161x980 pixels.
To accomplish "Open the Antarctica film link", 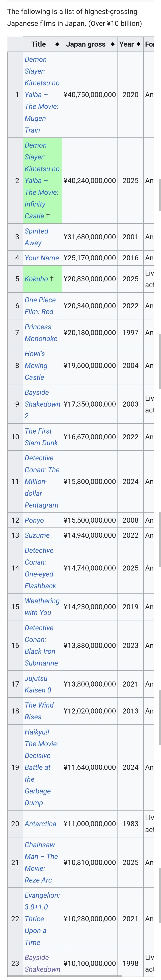I will pos(40,824).
